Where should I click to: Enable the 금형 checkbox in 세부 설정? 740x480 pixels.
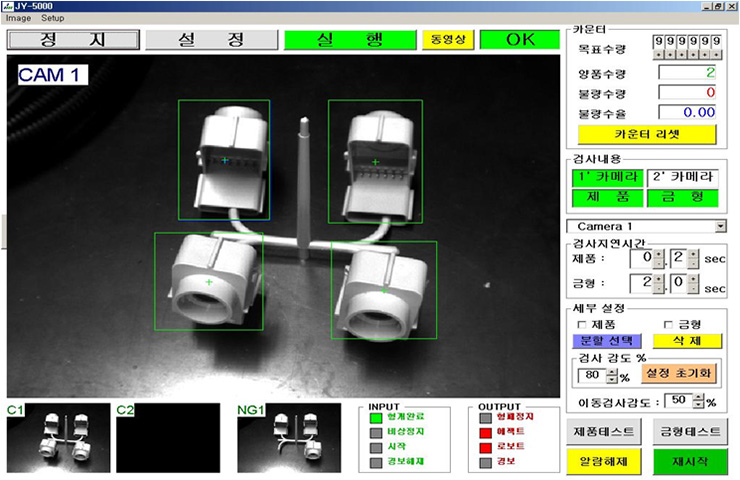[x=670, y=324]
